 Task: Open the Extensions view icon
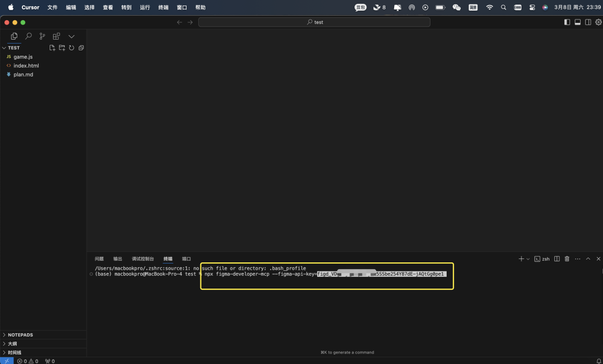click(56, 36)
